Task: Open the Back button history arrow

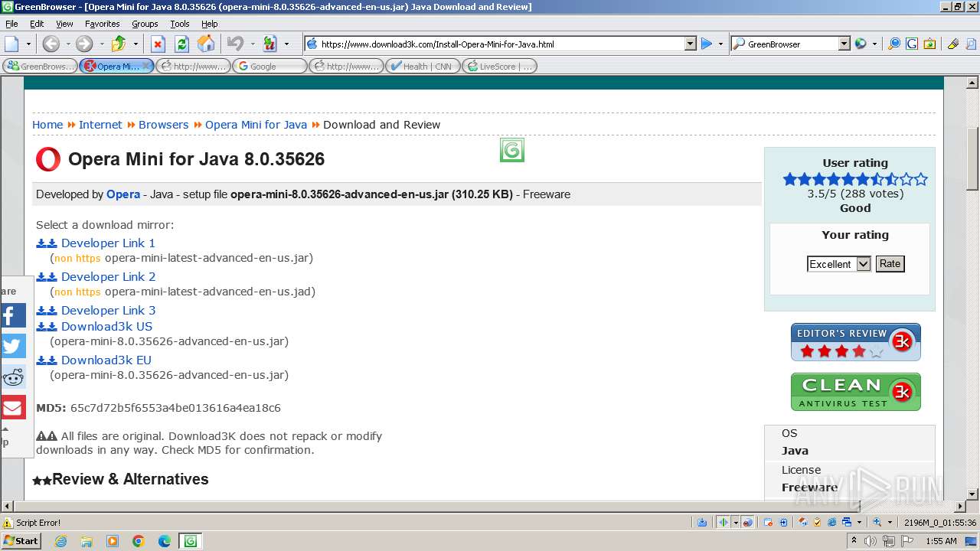Action: tap(67, 44)
